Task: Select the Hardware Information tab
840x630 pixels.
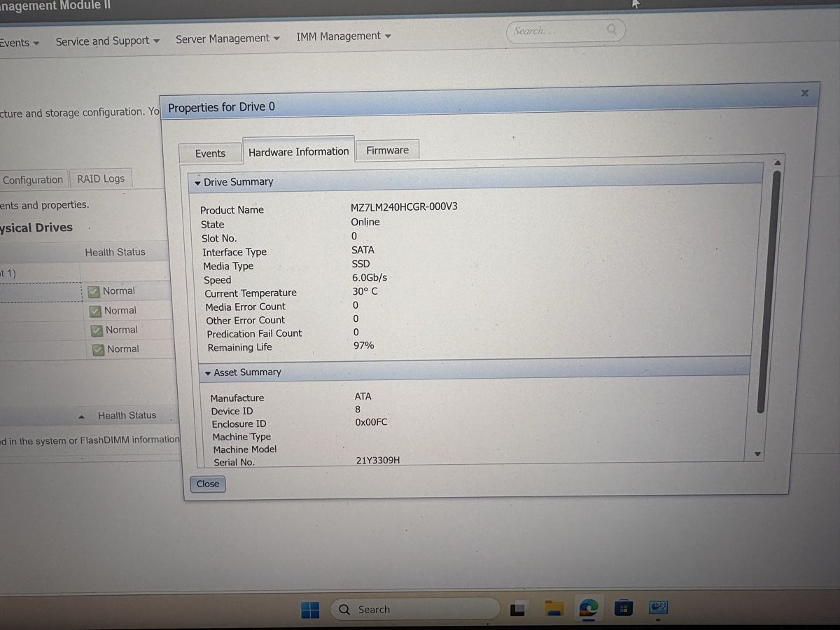Action: [298, 151]
